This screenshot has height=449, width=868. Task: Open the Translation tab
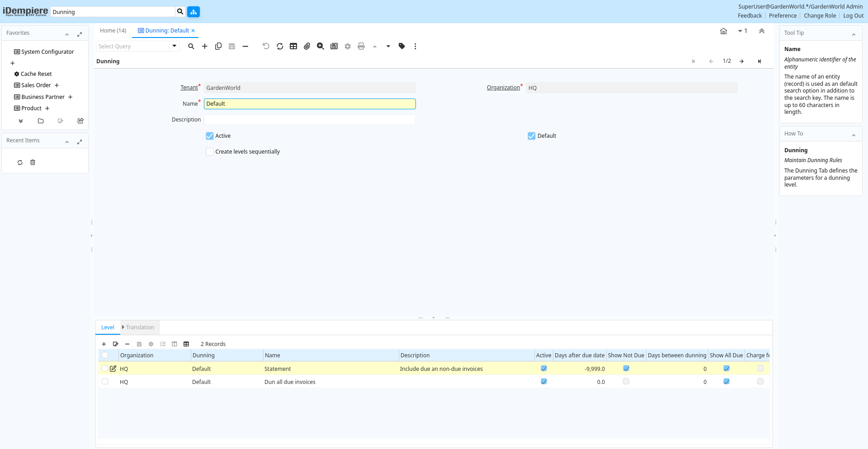[x=140, y=327]
